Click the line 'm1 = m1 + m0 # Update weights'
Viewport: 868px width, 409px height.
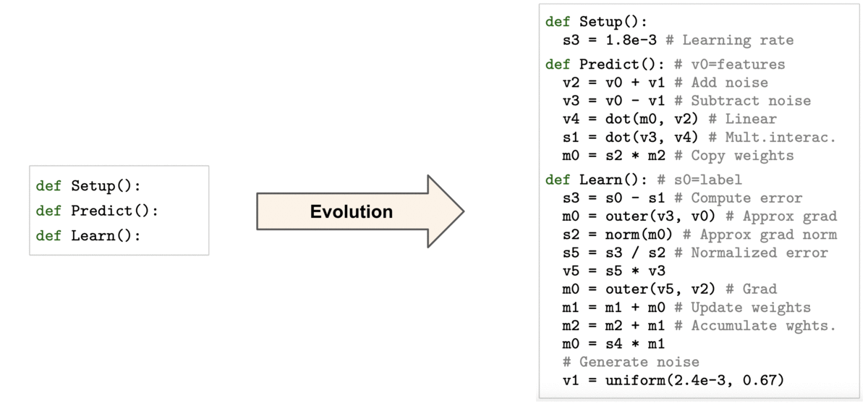[686, 307]
